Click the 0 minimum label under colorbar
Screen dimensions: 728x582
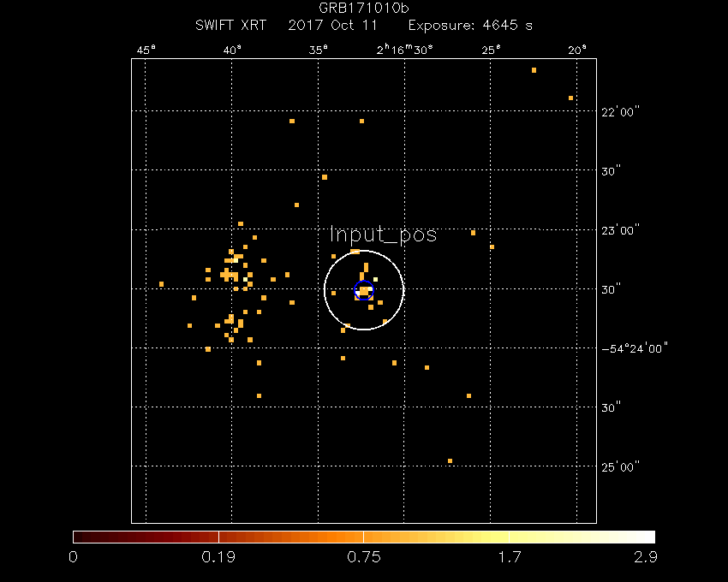(x=74, y=557)
